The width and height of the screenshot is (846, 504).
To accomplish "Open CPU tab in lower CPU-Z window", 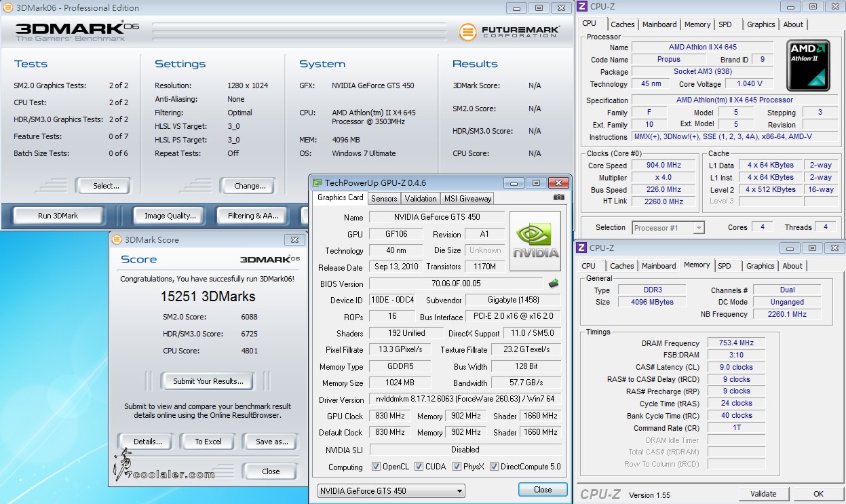I will coord(589,266).
